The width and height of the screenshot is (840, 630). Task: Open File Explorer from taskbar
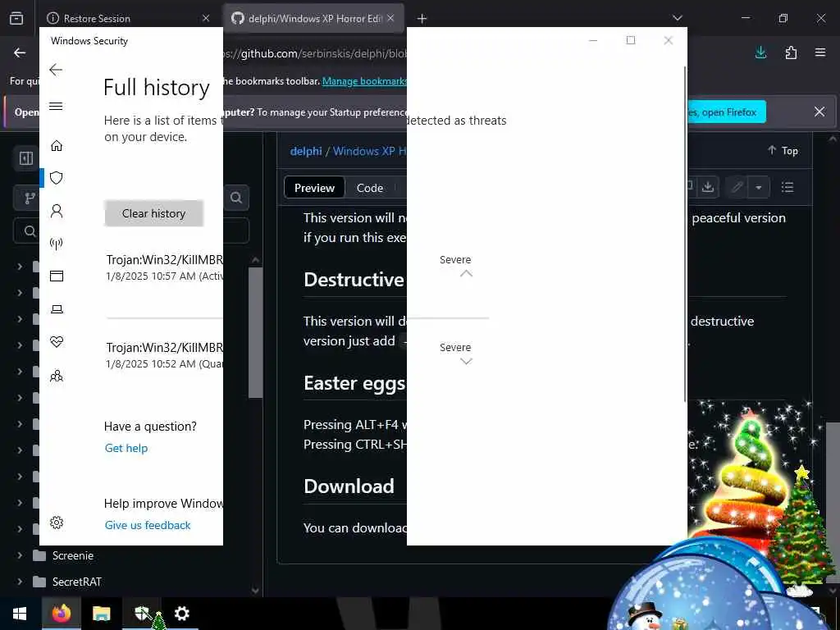tap(101, 614)
